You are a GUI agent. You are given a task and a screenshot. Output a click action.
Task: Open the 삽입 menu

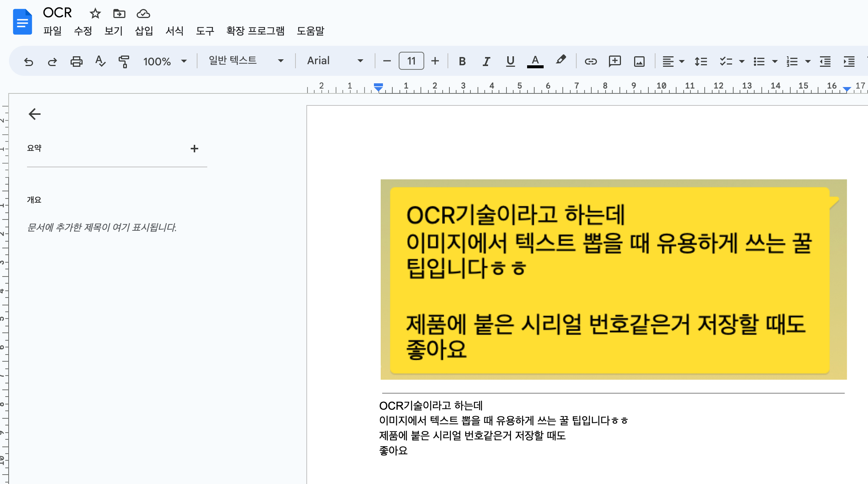[144, 31]
